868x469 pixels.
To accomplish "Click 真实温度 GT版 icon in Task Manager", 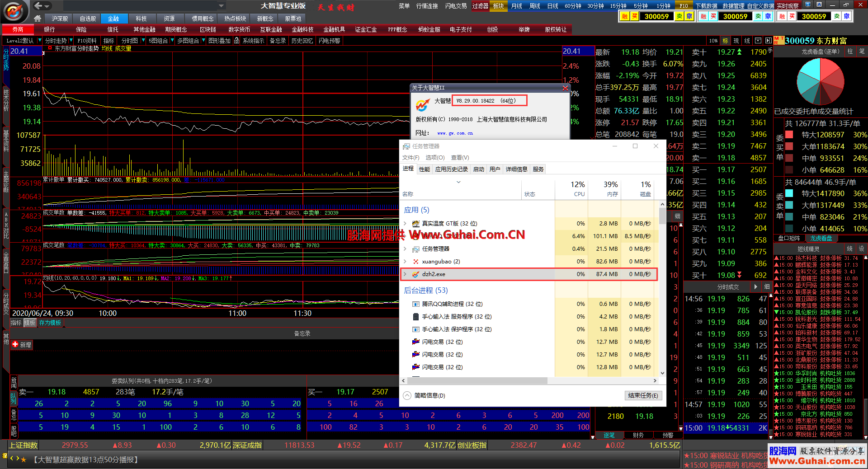I will (415, 224).
